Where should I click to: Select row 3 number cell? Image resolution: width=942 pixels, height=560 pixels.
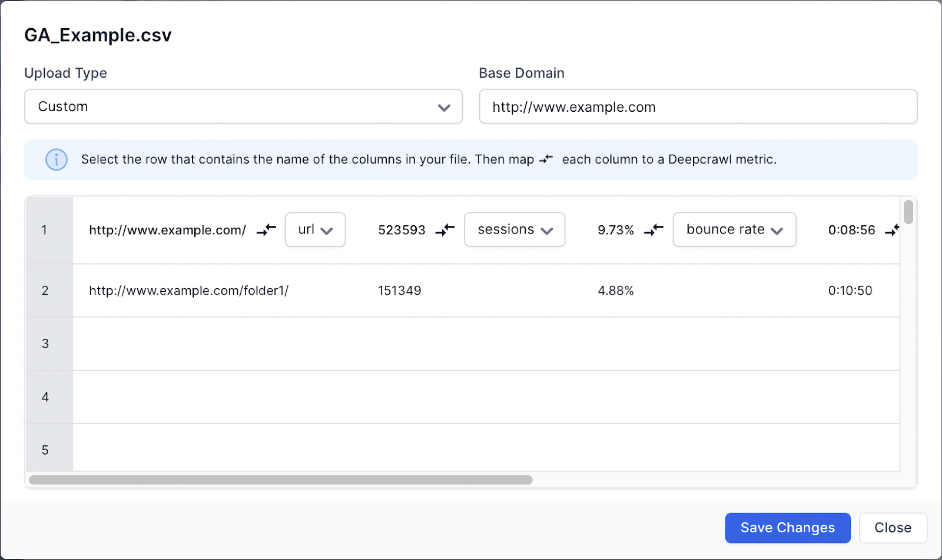tap(45, 344)
